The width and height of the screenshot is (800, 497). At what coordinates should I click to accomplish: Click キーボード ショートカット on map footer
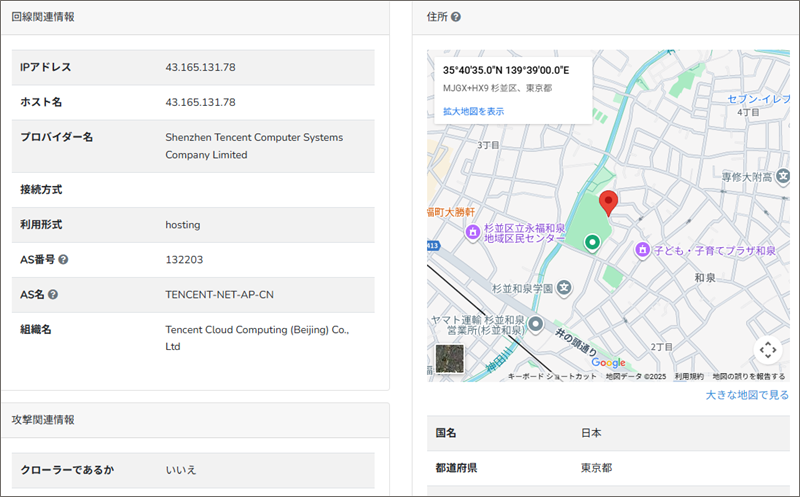coord(552,376)
